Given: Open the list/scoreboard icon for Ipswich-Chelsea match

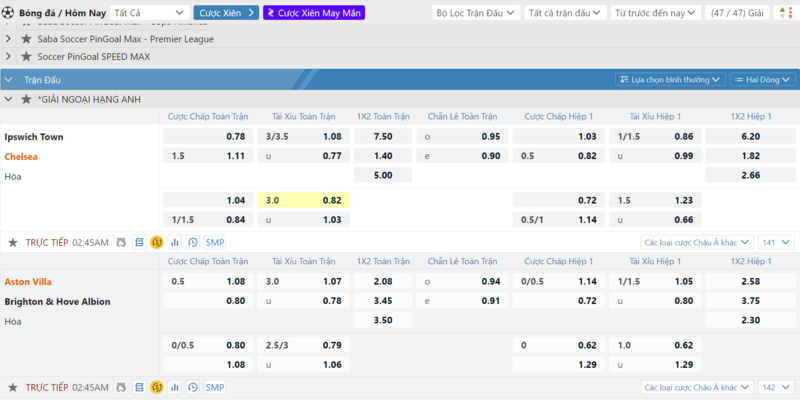Looking at the screenshot, I should pyautogui.click(x=139, y=243).
